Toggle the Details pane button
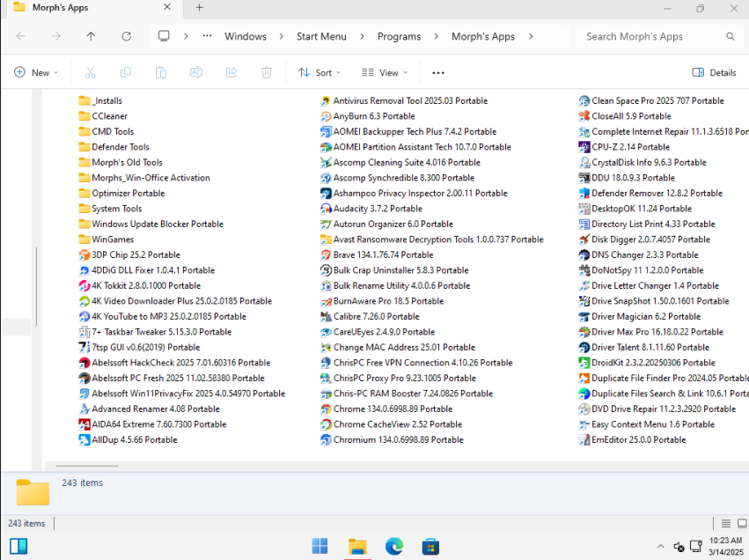The image size is (749, 560). pyautogui.click(x=714, y=72)
